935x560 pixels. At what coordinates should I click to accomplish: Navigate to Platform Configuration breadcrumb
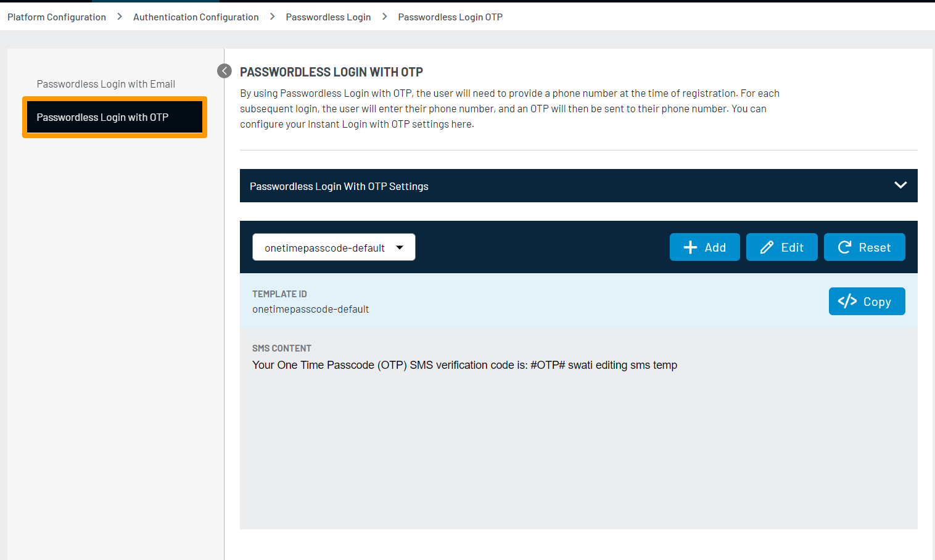click(56, 17)
